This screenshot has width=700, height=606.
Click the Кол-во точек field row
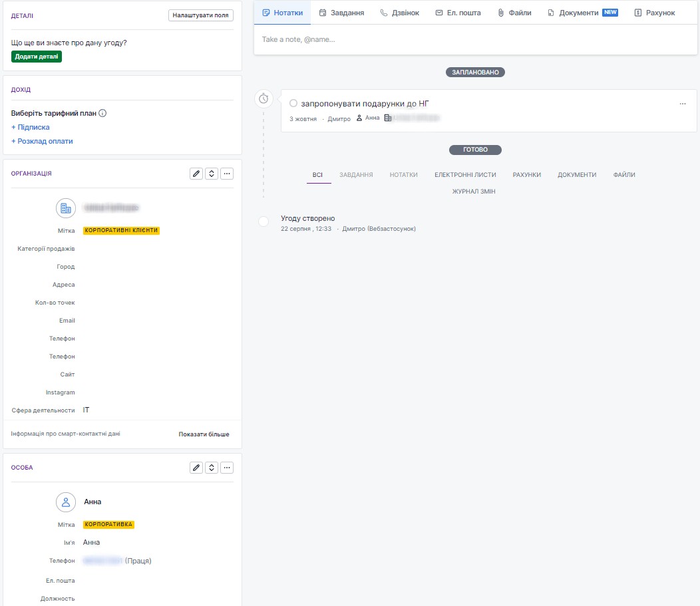pos(122,303)
